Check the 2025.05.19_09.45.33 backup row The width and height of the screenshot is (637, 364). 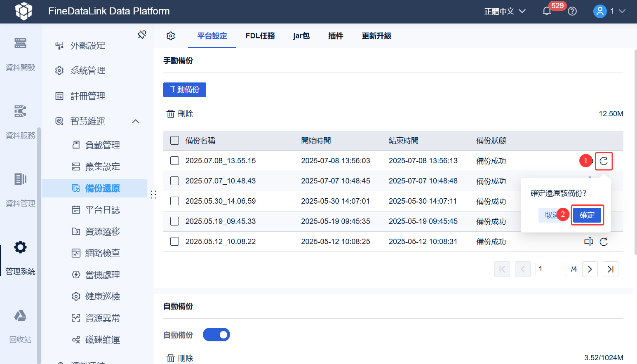pyautogui.click(x=175, y=221)
